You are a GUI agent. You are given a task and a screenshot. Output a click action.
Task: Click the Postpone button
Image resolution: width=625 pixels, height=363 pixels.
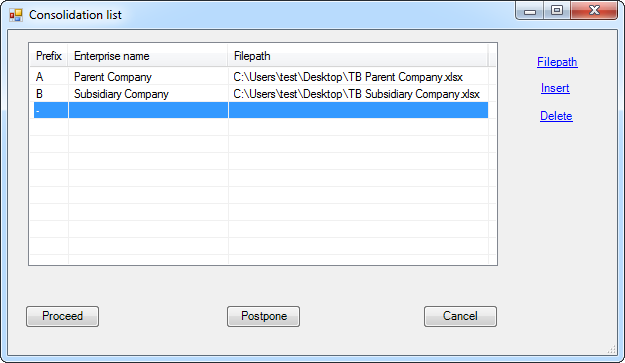coord(263,316)
